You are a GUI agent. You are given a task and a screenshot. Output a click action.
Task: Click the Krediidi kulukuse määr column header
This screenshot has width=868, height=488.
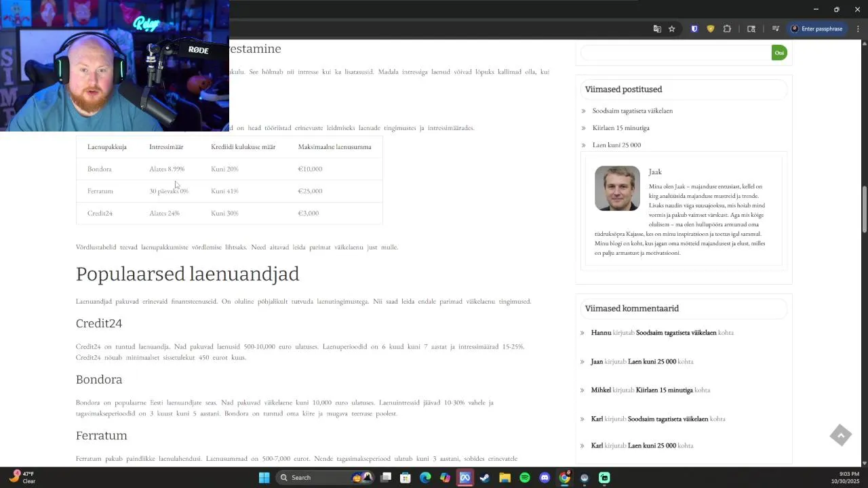243,146
